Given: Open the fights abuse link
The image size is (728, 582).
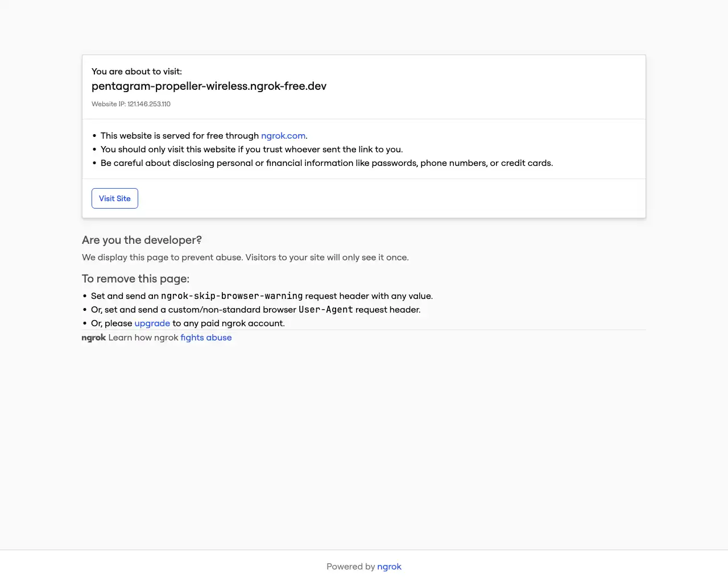Looking at the screenshot, I should pyautogui.click(x=206, y=337).
